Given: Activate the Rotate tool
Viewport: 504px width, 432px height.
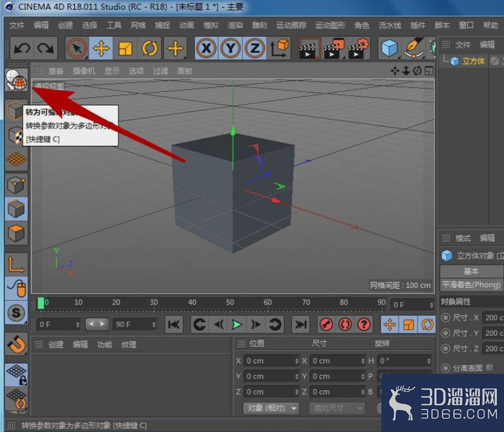Looking at the screenshot, I should pyautogui.click(x=150, y=48).
